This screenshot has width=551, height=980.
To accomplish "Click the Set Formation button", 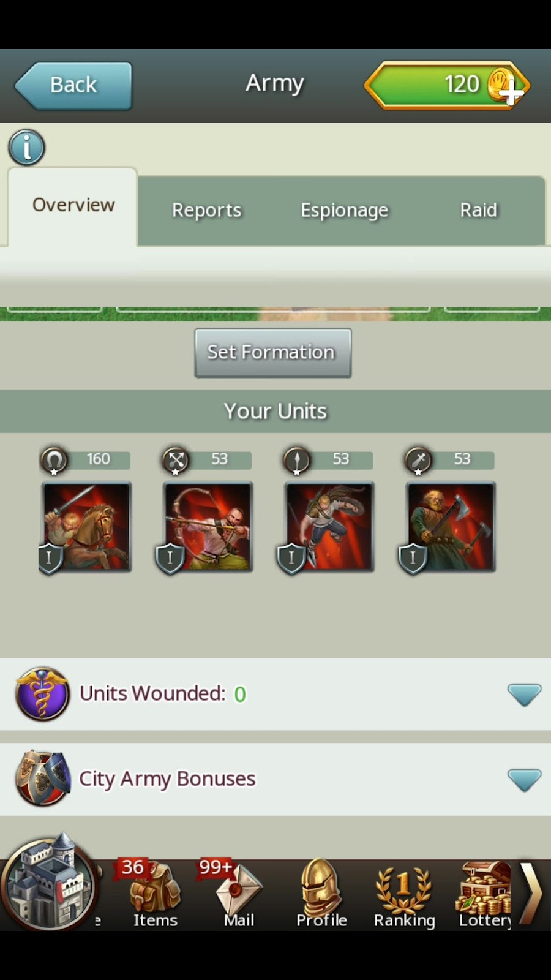I will tap(273, 353).
